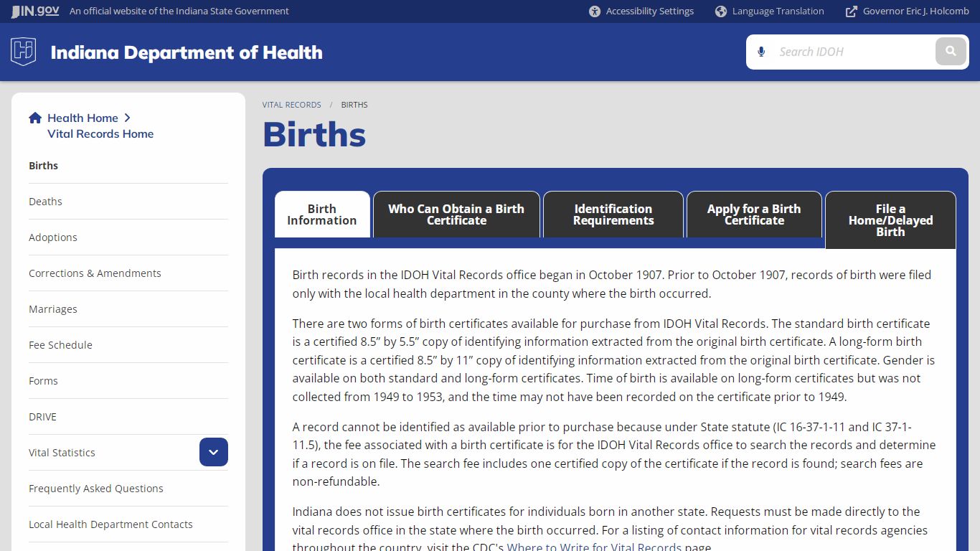Open the Language Translation link
This screenshot has height=551, width=980.
[x=778, y=11]
